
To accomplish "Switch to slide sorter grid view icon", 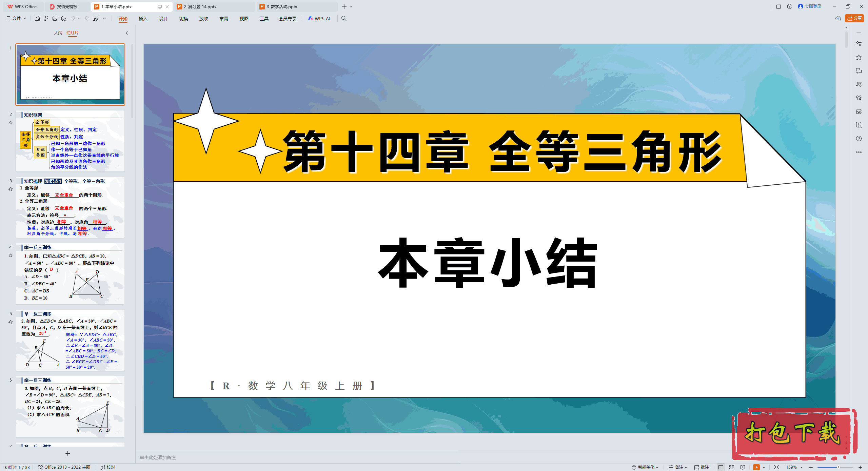I will (732, 467).
